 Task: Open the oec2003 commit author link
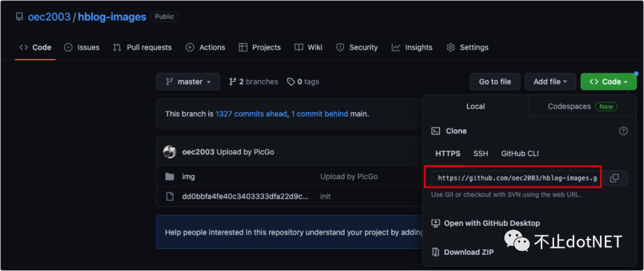[199, 152]
